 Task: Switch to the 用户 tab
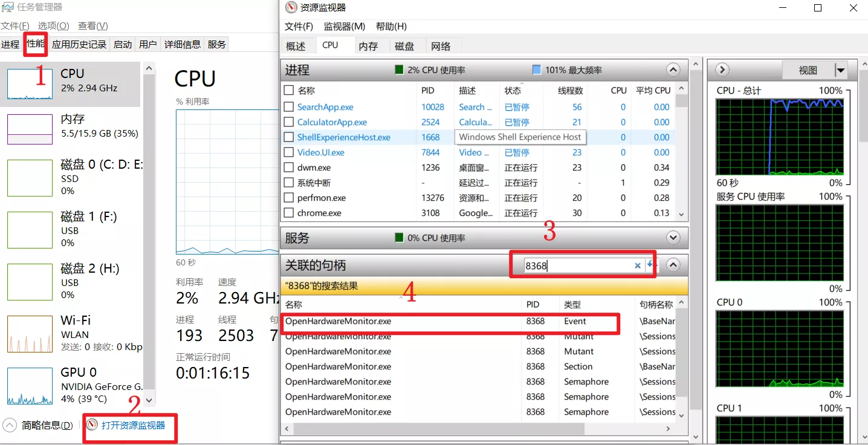(148, 44)
